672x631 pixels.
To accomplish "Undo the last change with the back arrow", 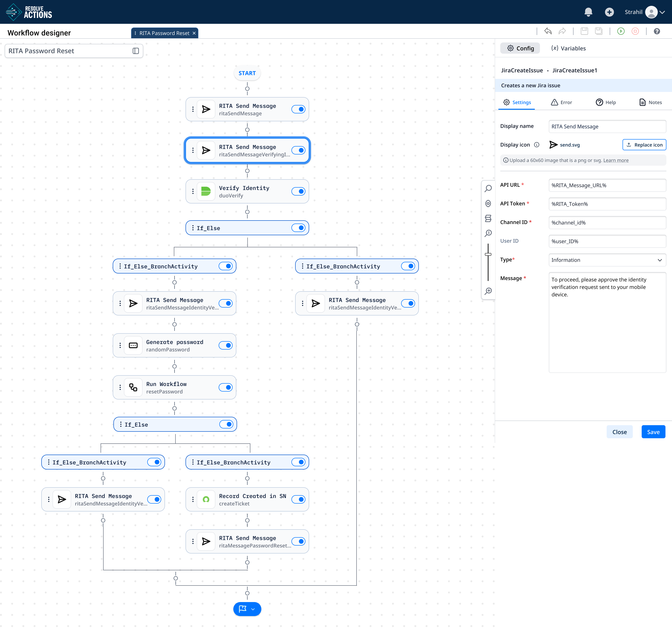I will (548, 31).
